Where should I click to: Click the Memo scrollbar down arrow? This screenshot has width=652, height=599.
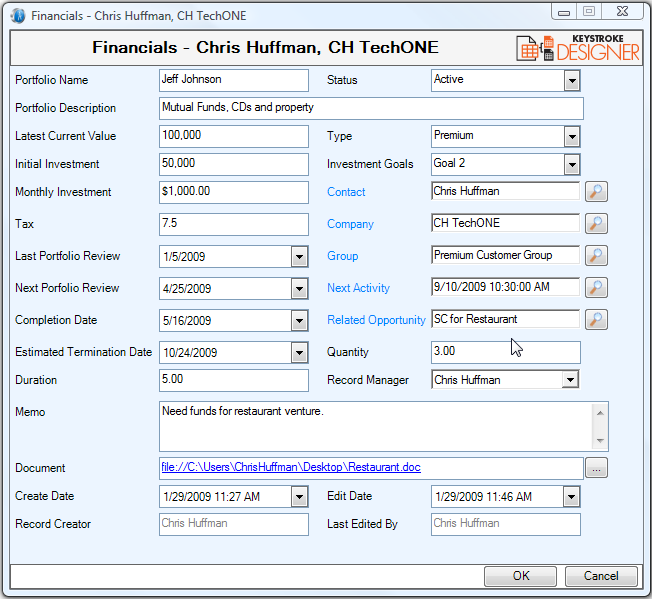[x=600, y=441]
